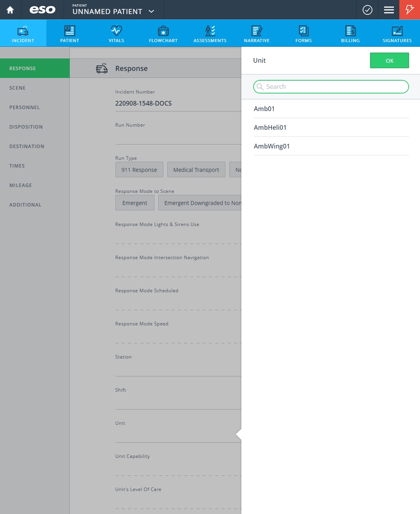Open the Flowchart medical kit icon
Viewport: 420px width, 514px height.
coord(163,31)
